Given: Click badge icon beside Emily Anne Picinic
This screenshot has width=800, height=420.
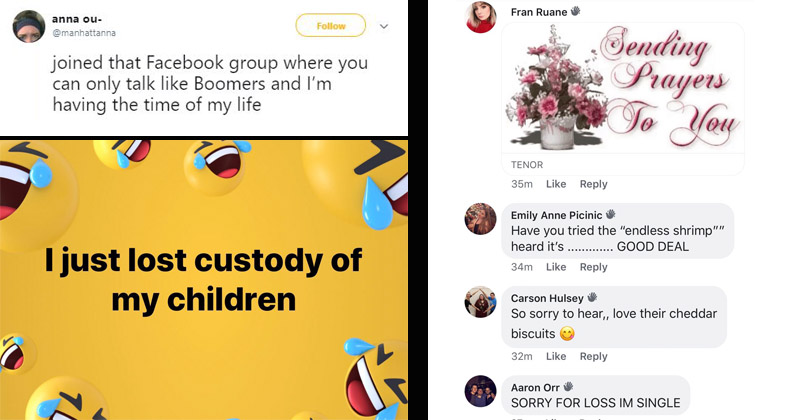Looking at the screenshot, I should tap(611, 214).
